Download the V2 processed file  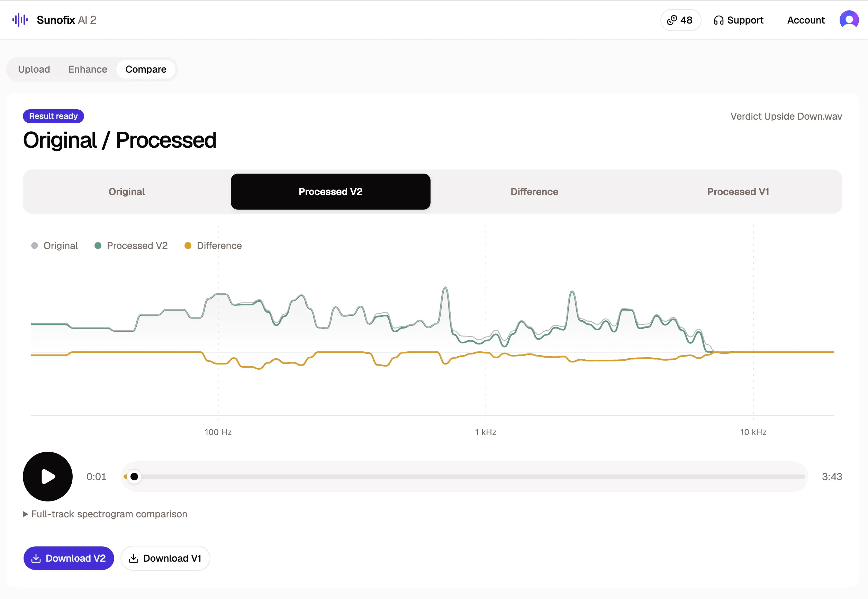(x=69, y=558)
